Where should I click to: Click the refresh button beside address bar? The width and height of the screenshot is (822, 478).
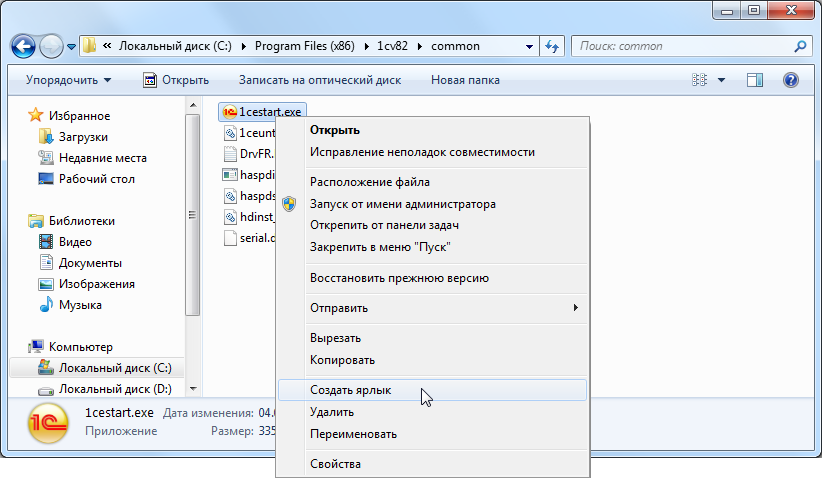[x=551, y=46]
